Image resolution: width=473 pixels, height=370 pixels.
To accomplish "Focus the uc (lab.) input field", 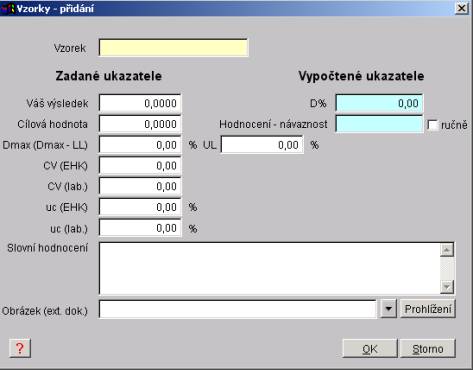I will 140,228.
